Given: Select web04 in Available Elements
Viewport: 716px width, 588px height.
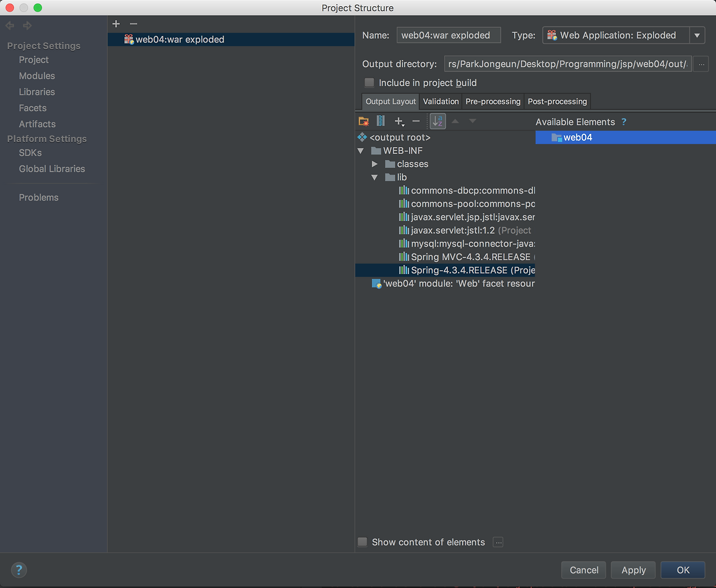Looking at the screenshot, I should tap(625, 138).
